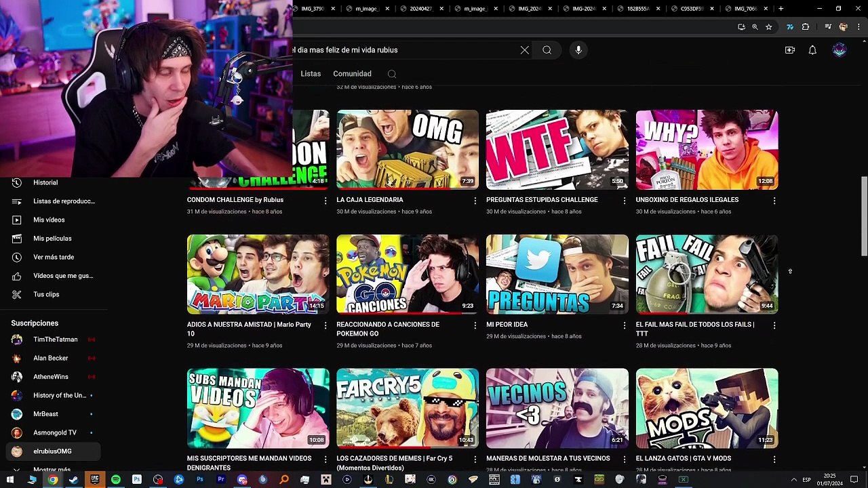Switch to browser tab 20240427

coord(422,9)
